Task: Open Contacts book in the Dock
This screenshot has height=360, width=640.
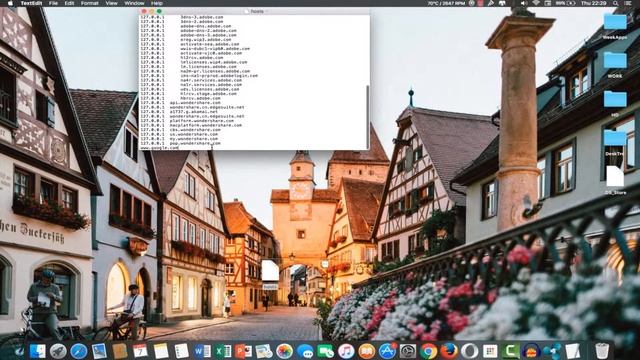Action: click(120, 351)
